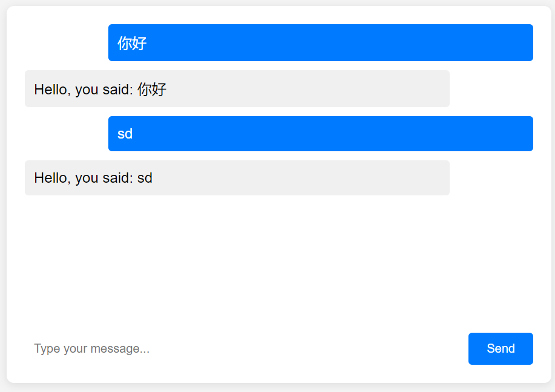Screen dimensions: 555x392
Task: Click the Chinese characters in the gray reply
Action: [x=152, y=89]
